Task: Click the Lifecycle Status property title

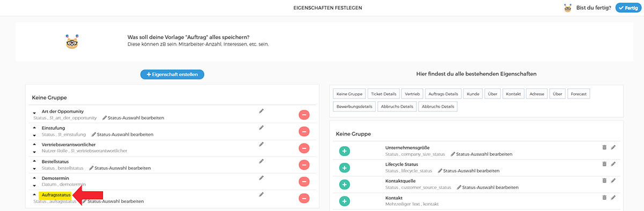Action: pos(401,164)
